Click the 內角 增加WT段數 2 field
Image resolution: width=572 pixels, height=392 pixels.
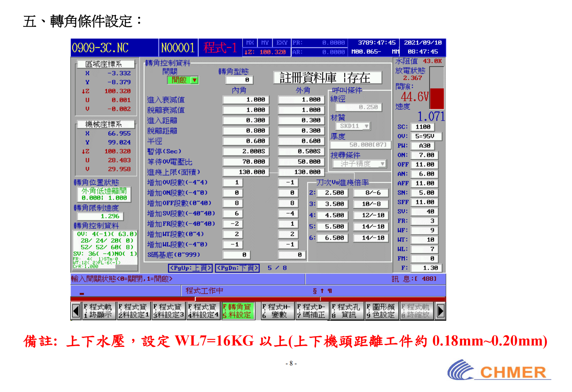233,234
